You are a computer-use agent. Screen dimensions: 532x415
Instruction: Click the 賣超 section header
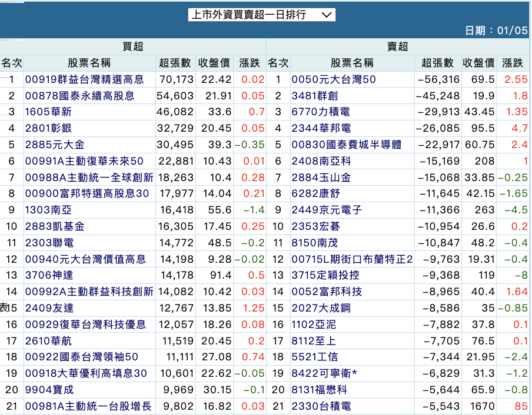tap(398, 47)
